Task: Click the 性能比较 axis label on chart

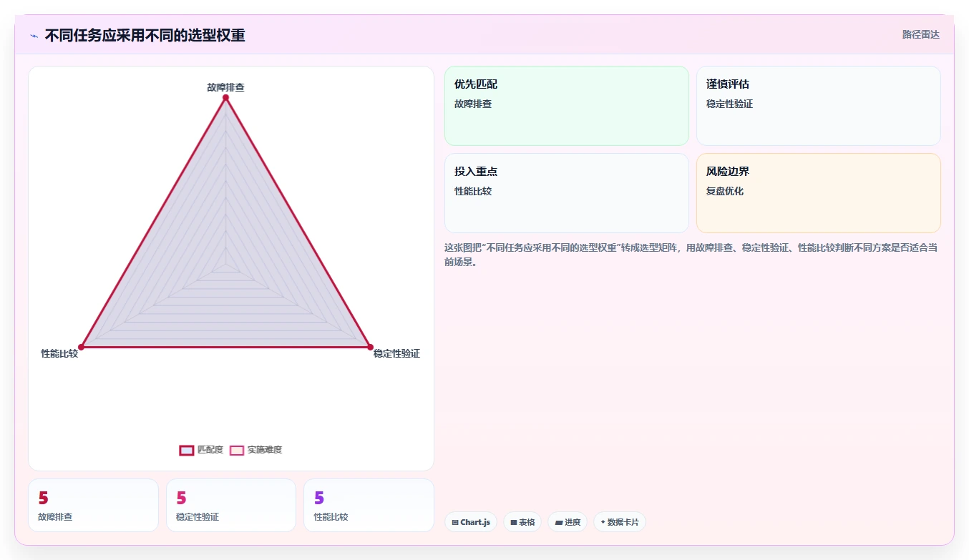Action: [x=59, y=353]
